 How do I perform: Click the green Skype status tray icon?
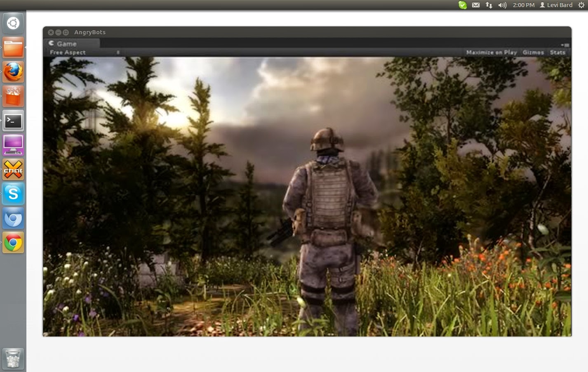click(x=463, y=5)
